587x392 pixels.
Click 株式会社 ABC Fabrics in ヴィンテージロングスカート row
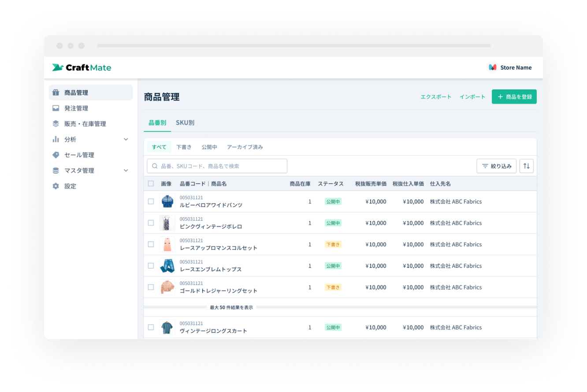pyautogui.click(x=456, y=327)
